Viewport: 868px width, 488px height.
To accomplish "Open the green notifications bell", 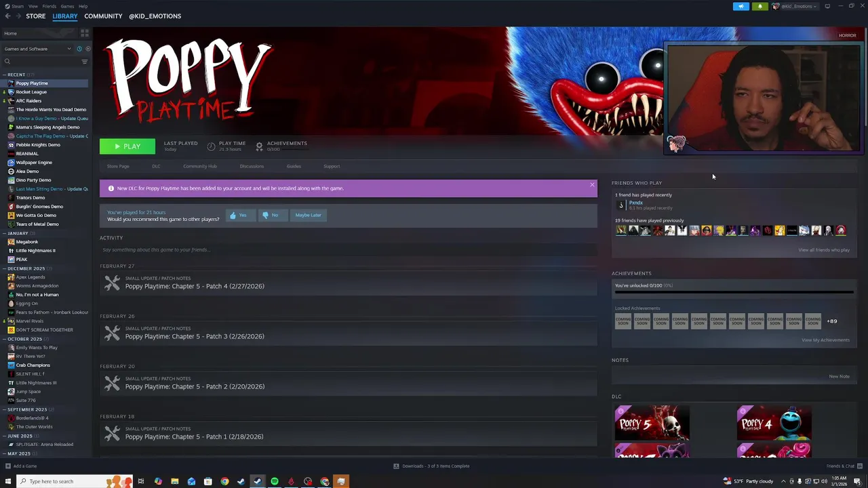I will pos(759,6).
